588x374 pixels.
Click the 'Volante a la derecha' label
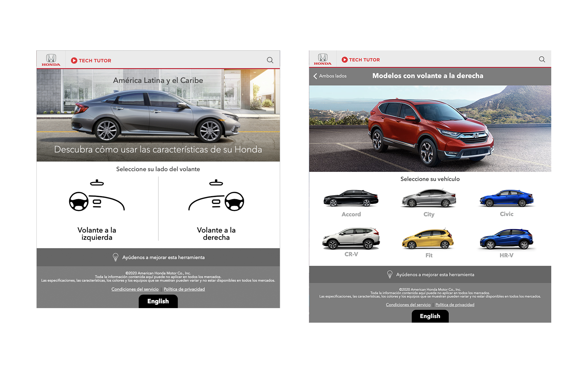click(216, 234)
